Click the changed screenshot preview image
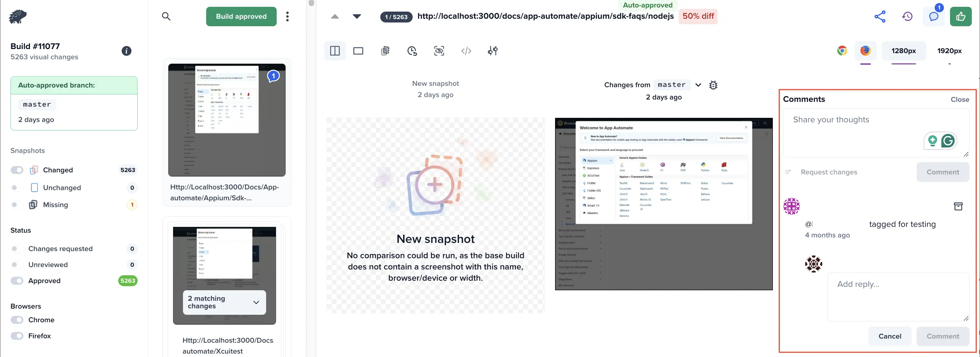Viewport: 980px width, 357px height. [663, 204]
